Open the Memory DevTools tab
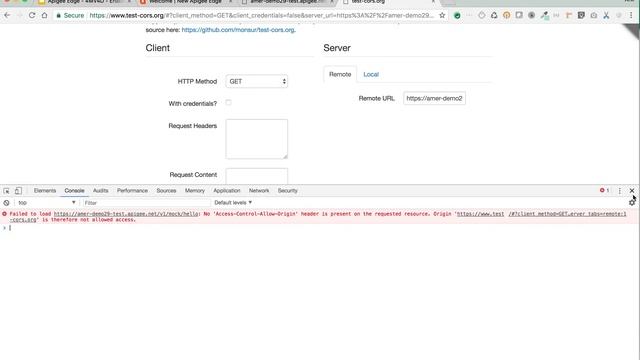Image resolution: width=640 pixels, height=360 pixels. click(x=195, y=191)
